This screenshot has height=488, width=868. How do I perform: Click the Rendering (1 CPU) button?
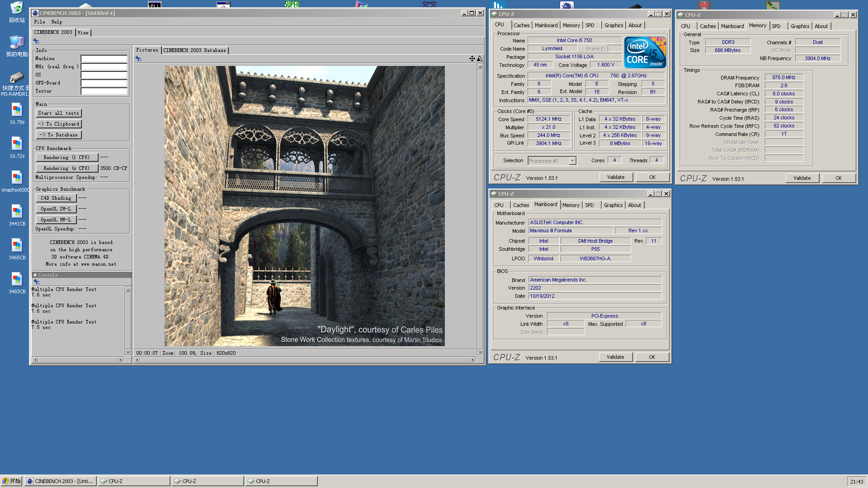click(x=66, y=157)
